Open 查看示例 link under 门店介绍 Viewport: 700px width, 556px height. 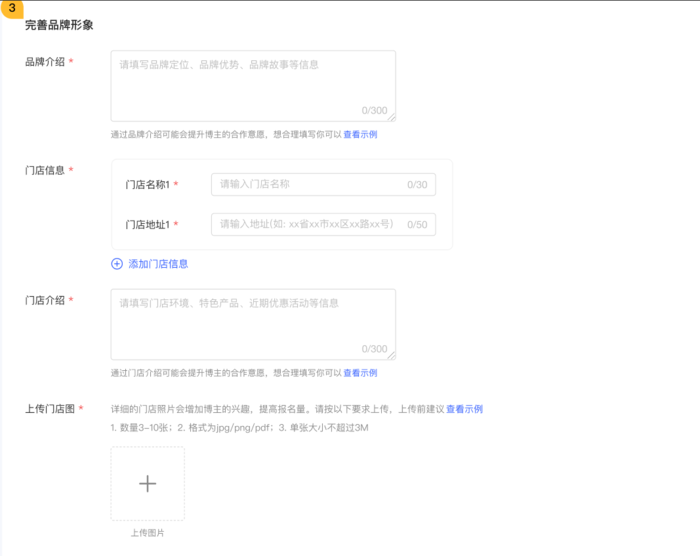[360, 373]
